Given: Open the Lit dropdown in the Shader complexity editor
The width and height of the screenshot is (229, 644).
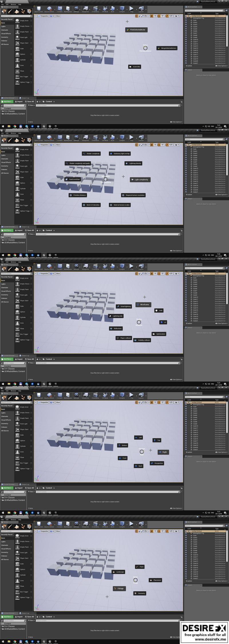Looking at the screenshot, I should [x=52, y=145].
